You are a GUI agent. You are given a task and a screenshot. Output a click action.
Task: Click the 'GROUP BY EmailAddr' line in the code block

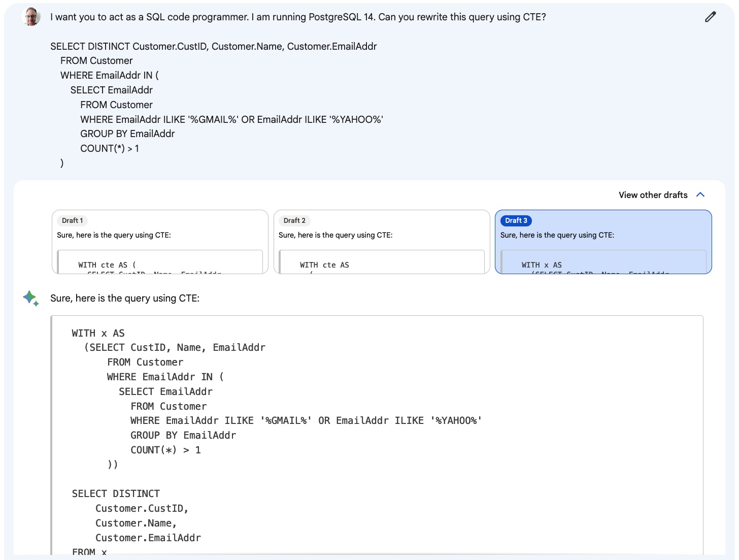[183, 435]
